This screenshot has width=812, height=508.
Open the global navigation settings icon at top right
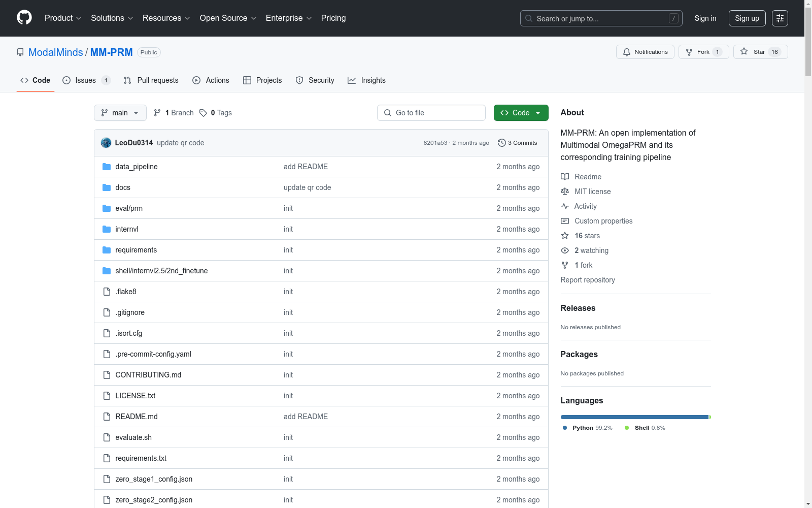coord(780,18)
